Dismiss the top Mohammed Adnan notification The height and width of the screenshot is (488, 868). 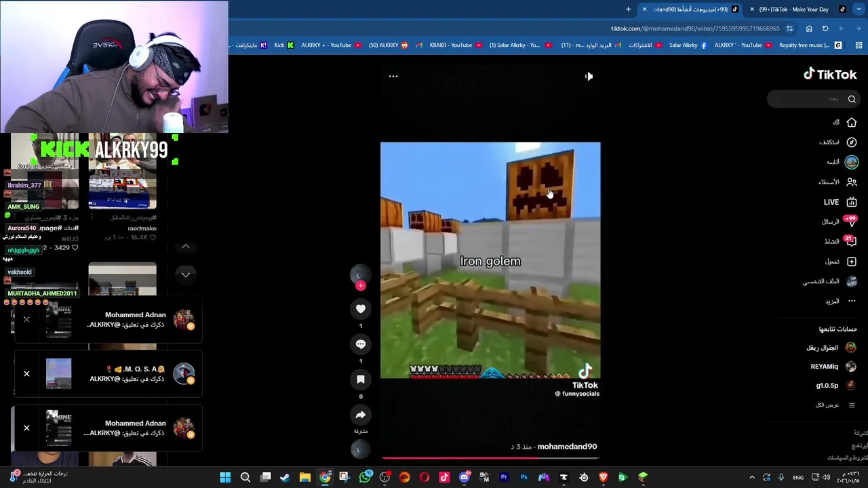tap(26, 320)
